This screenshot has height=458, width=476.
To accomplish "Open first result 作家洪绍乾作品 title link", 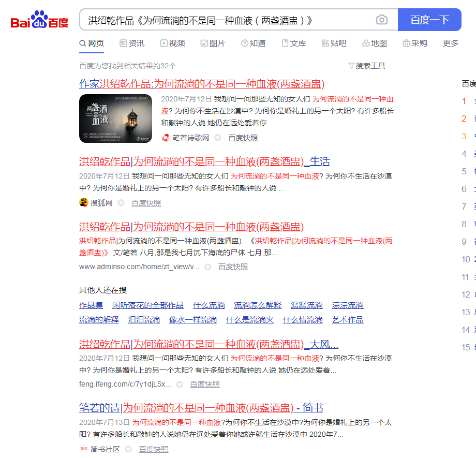I will click(x=201, y=84).
